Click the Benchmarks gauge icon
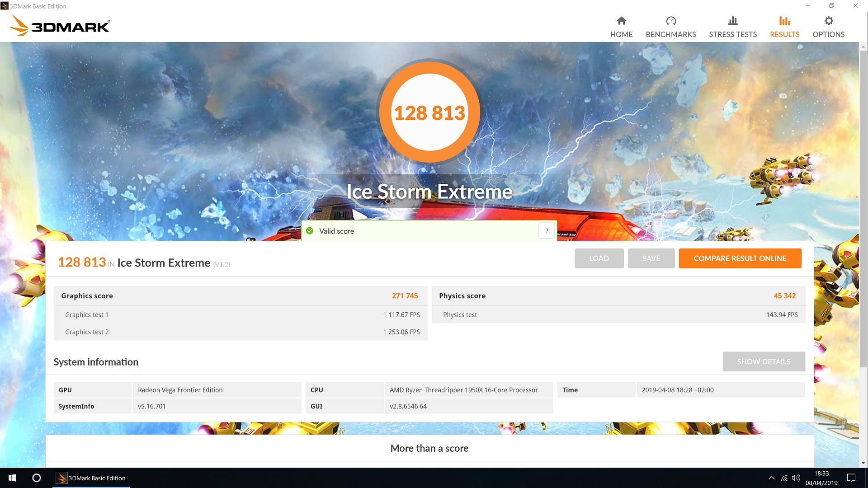868x488 pixels. pos(671,21)
